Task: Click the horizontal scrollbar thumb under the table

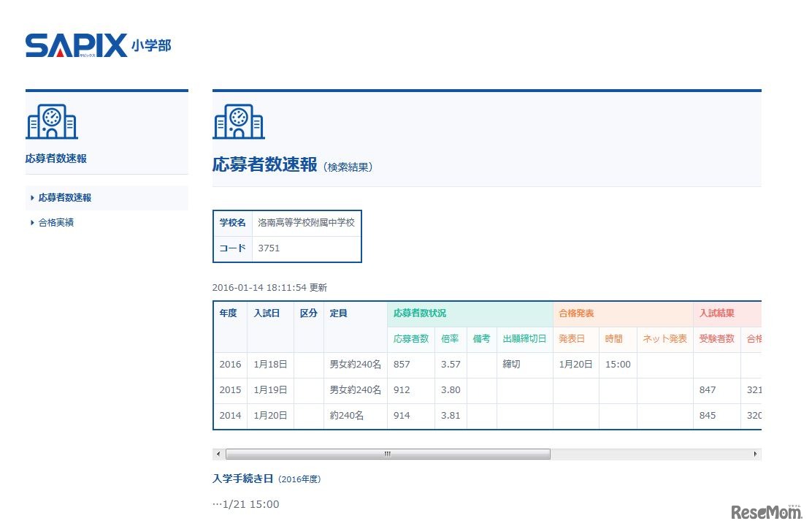Action: pyautogui.click(x=387, y=454)
